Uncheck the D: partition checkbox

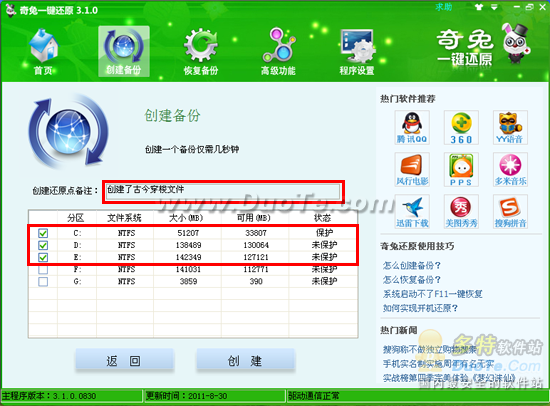(x=43, y=245)
